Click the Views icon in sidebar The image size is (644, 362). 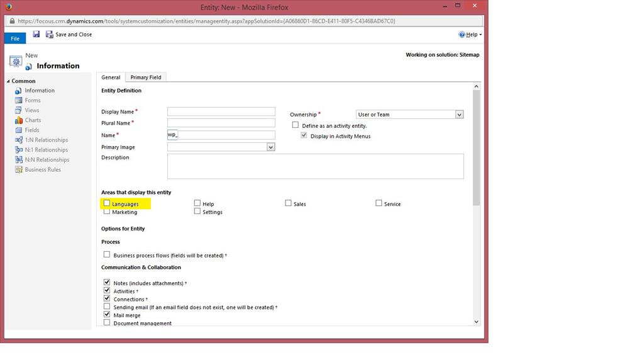point(18,110)
